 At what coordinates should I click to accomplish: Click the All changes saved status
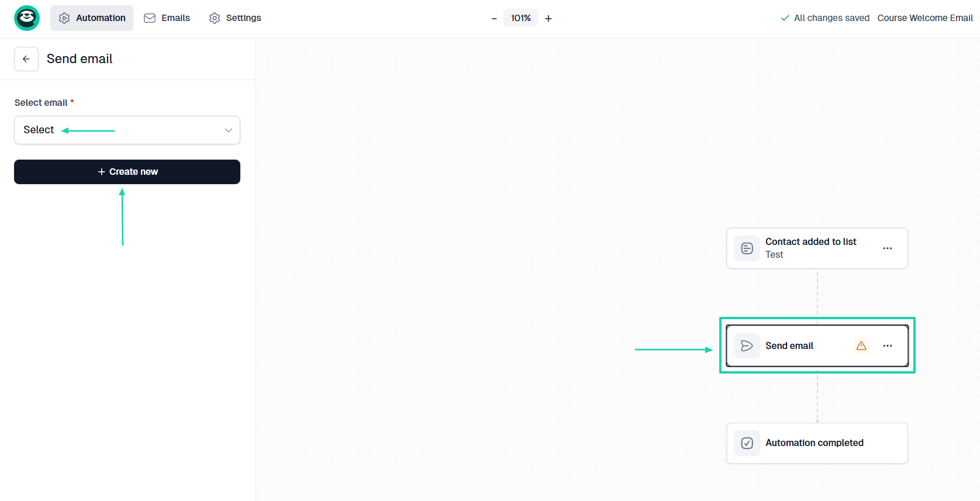tap(825, 18)
